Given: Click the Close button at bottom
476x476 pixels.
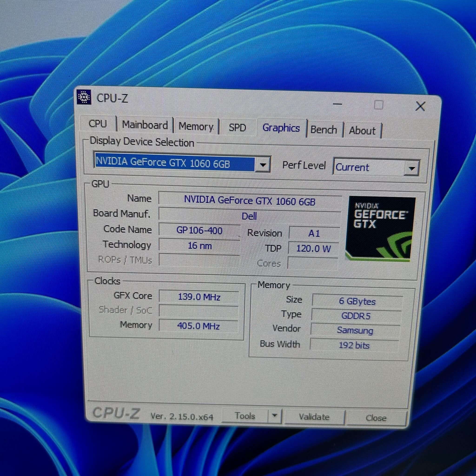Looking at the screenshot, I should coord(376,418).
